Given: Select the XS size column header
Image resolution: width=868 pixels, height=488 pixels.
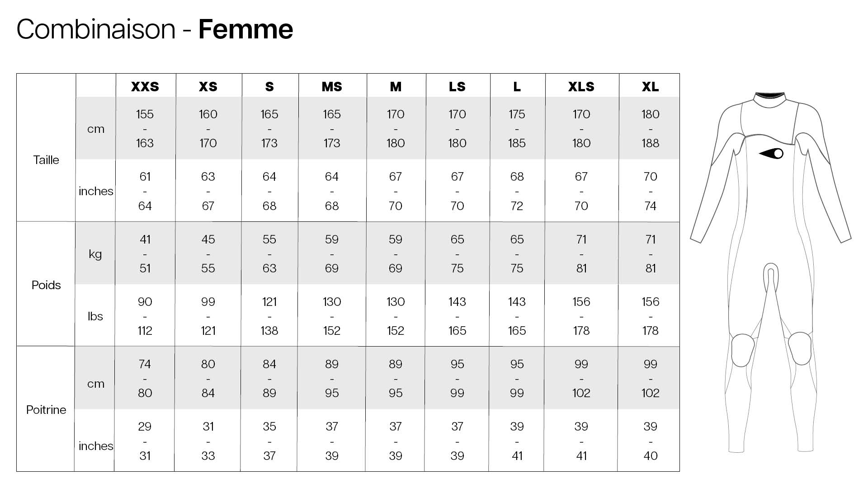Looking at the screenshot, I should tap(208, 86).
